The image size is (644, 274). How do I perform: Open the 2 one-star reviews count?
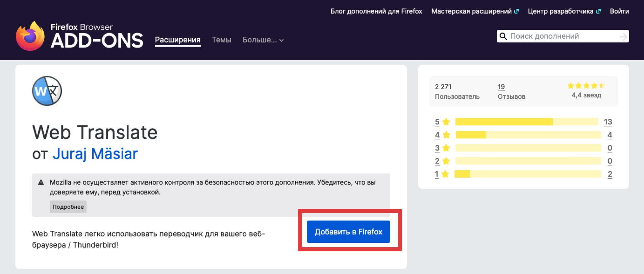[610, 174]
